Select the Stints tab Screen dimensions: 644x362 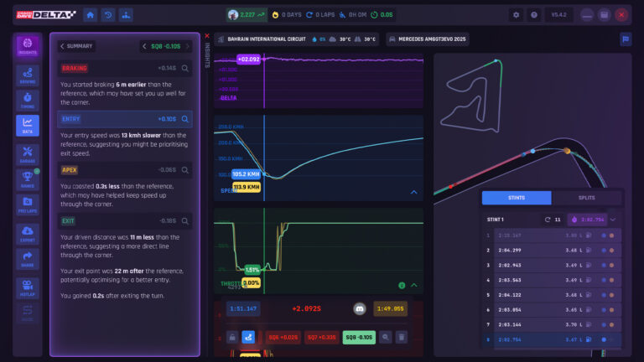pos(517,198)
